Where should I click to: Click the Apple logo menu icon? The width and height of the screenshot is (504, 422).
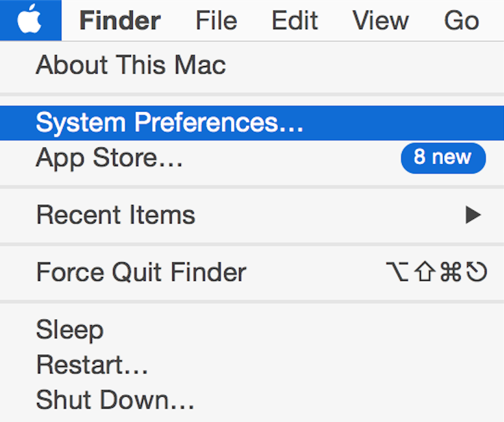pos(30,20)
